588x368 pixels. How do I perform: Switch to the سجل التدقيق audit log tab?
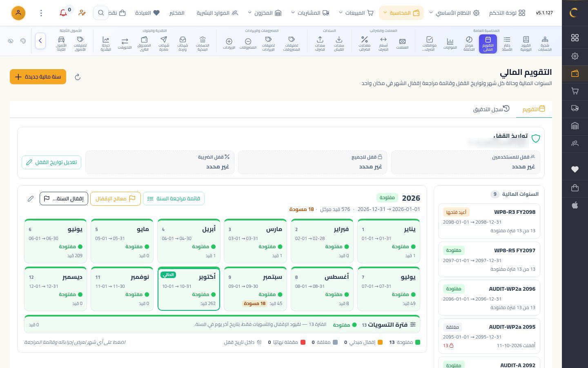491,109
